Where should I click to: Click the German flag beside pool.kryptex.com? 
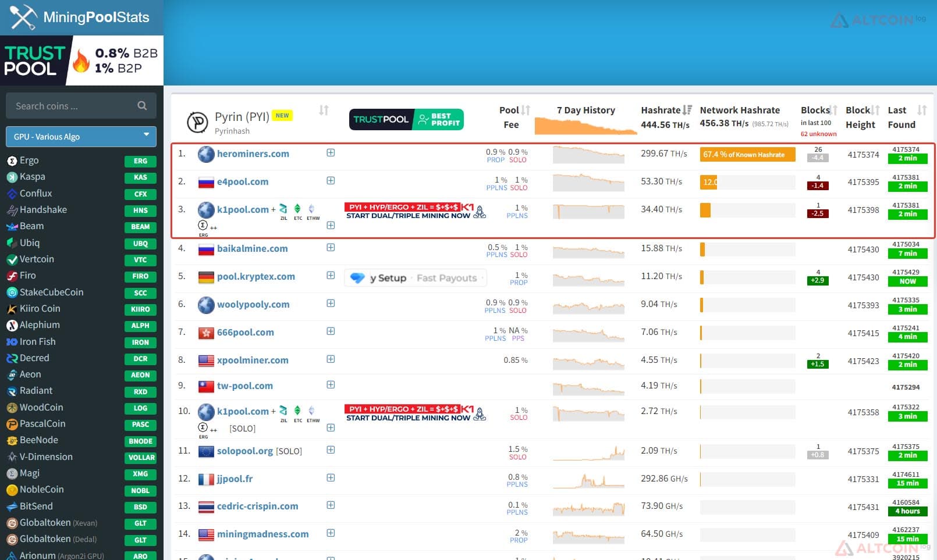point(206,277)
